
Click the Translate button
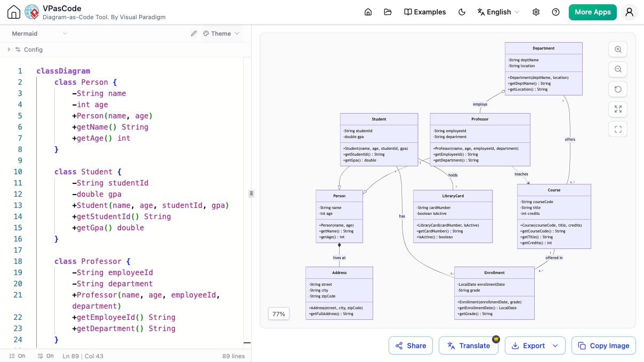pos(468,345)
